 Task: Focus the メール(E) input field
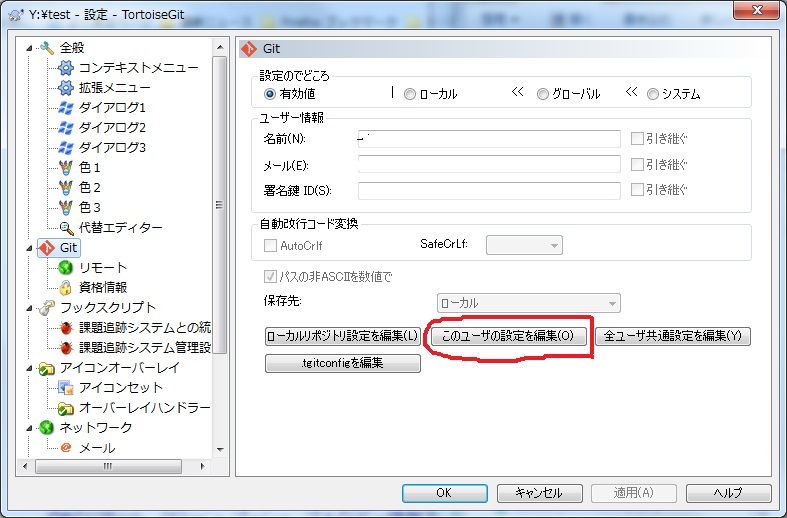click(x=489, y=164)
